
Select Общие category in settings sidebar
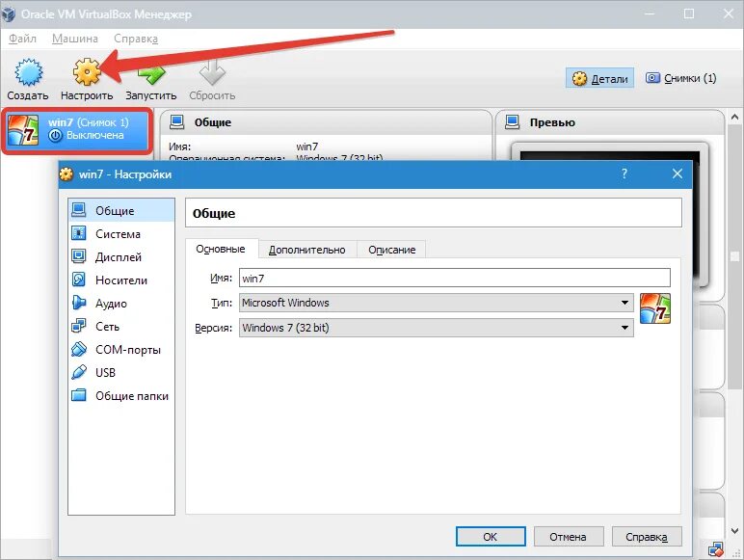[121, 210]
